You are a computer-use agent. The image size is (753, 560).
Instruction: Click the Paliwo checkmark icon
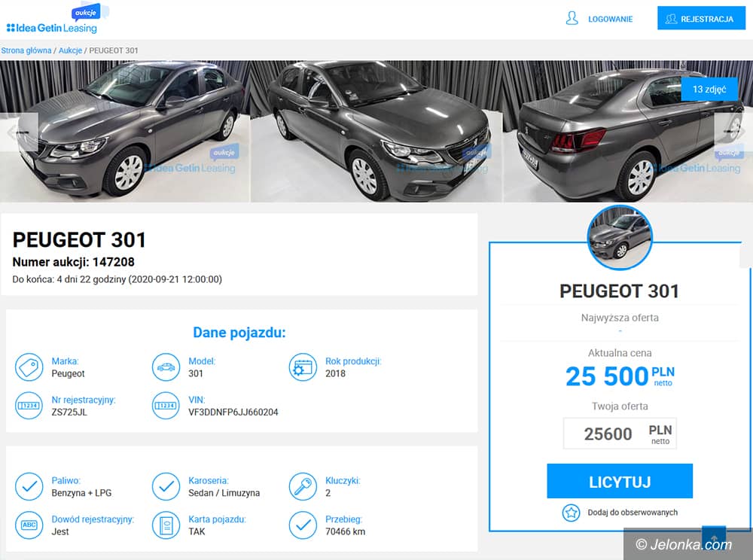pyautogui.click(x=29, y=486)
